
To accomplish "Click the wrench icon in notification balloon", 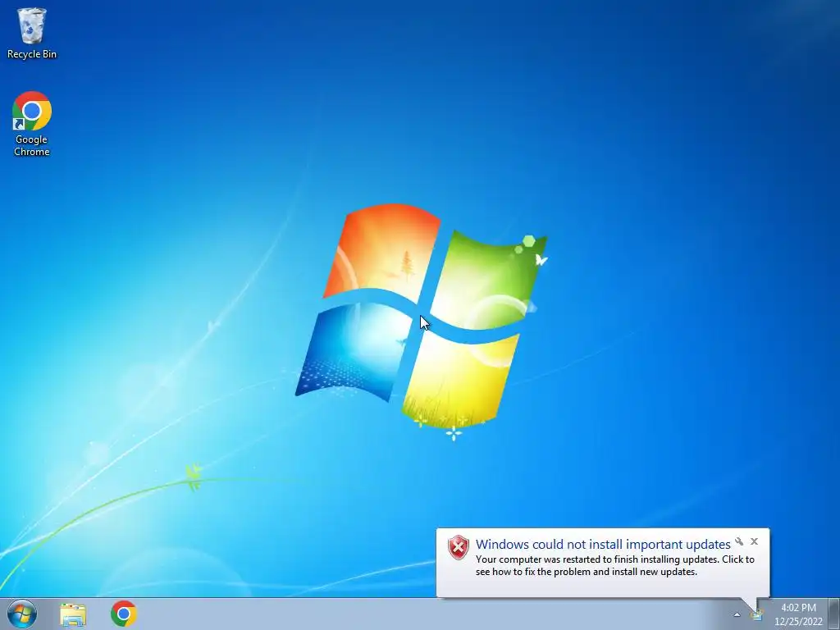I will 739,541.
